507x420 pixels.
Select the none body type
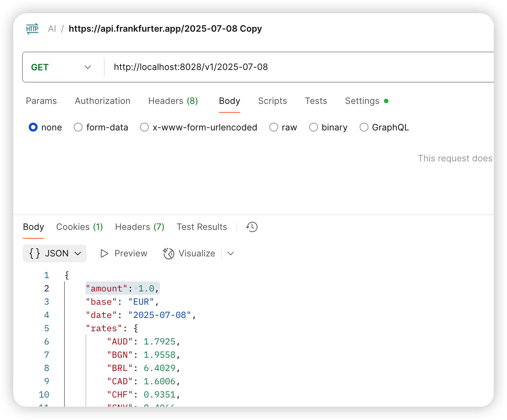[x=33, y=127]
